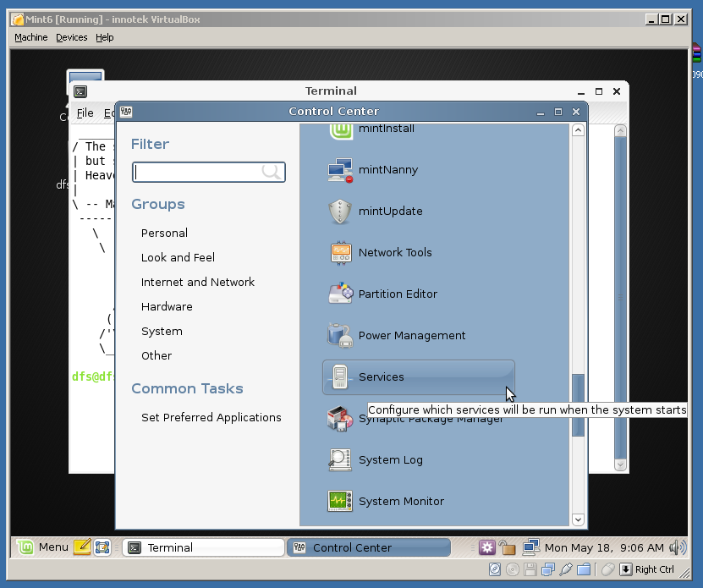Image resolution: width=703 pixels, height=588 pixels.
Task: Go to the Hardware group
Action: (x=167, y=307)
